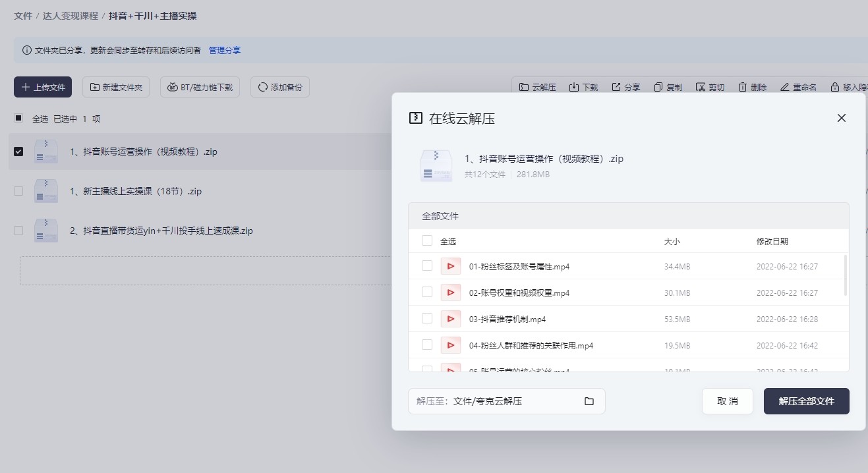Close the 在线云解压 dialog
The height and width of the screenshot is (473, 868).
841,118
